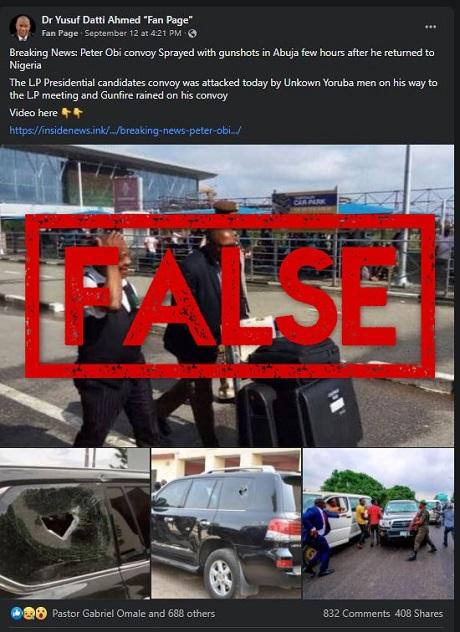
Task: Click the page profile picture avatar
Action: click(22, 27)
